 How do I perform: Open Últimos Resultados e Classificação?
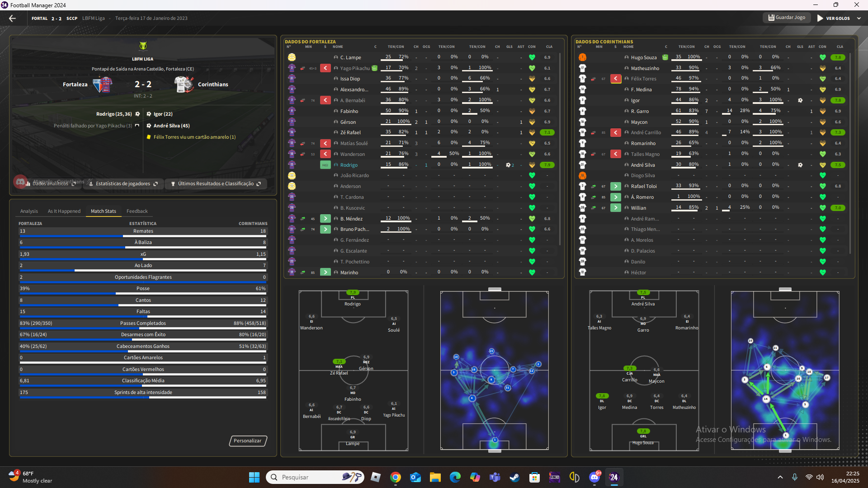coord(216,184)
